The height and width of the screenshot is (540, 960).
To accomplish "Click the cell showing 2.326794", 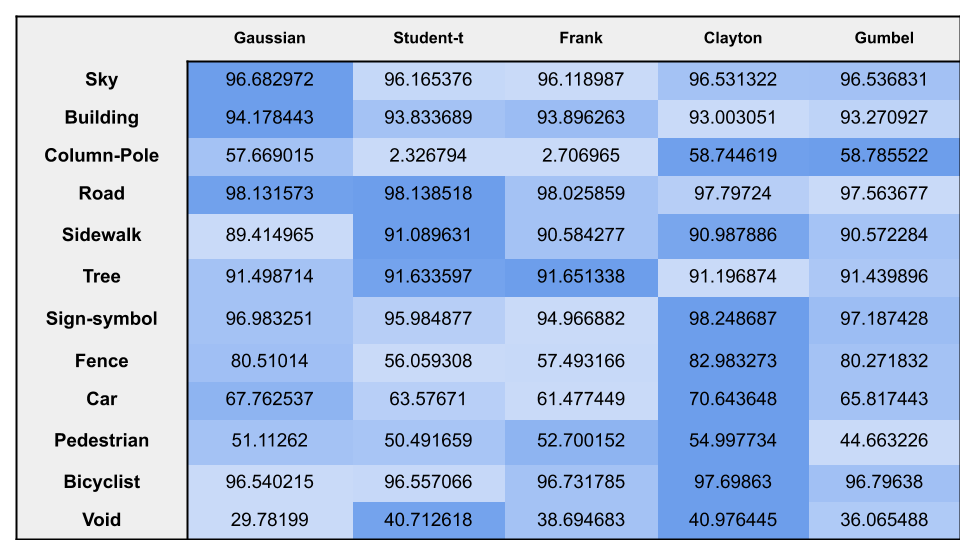I will (x=429, y=157).
